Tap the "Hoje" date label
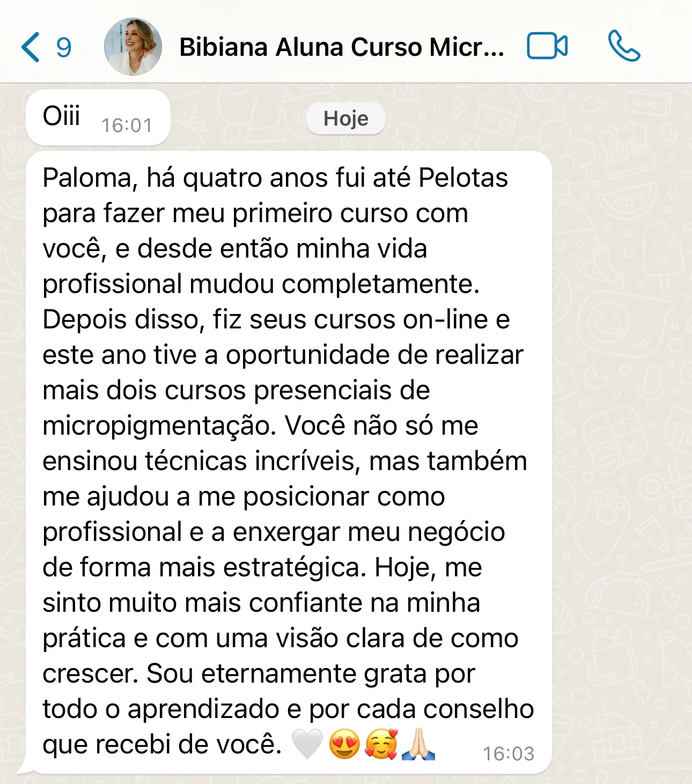The image size is (692, 784). tap(346, 119)
